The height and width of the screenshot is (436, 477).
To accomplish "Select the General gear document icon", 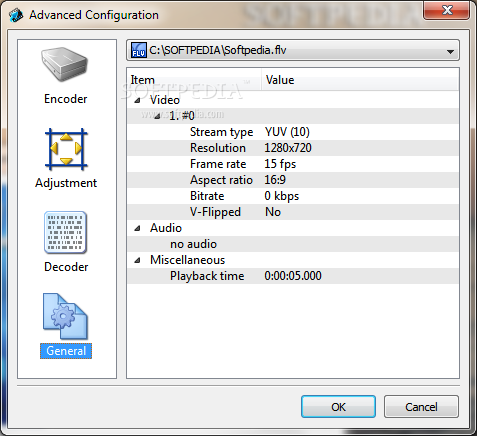I will [65, 316].
